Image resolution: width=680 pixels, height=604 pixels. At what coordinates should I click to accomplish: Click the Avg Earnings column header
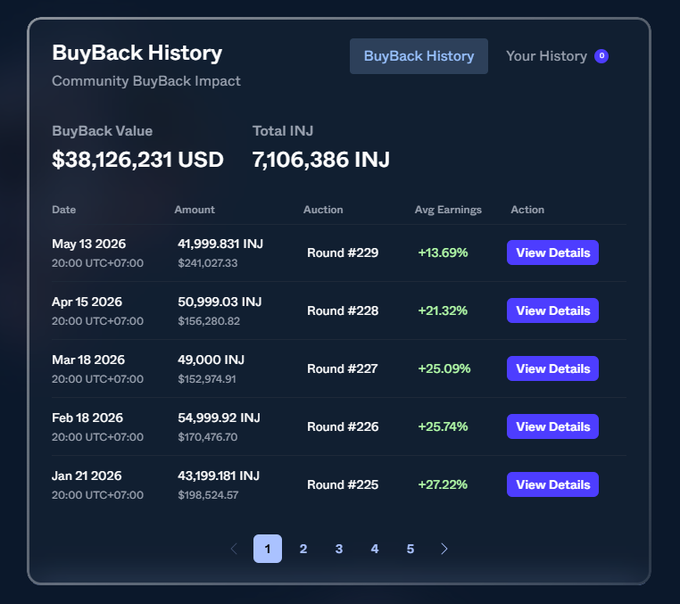(448, 209)
